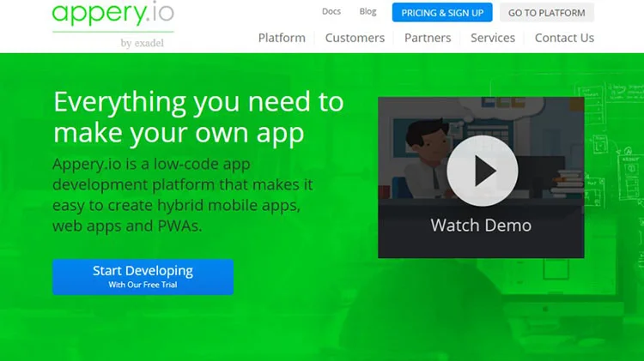Open the Contact Us menu item
The height and width of the screenshot is (361, 644).
point(564,38)
